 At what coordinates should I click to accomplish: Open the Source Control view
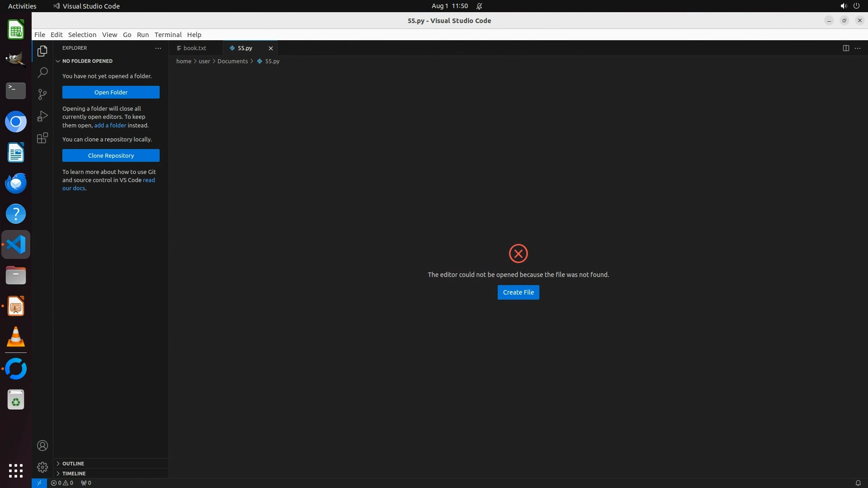42,94
